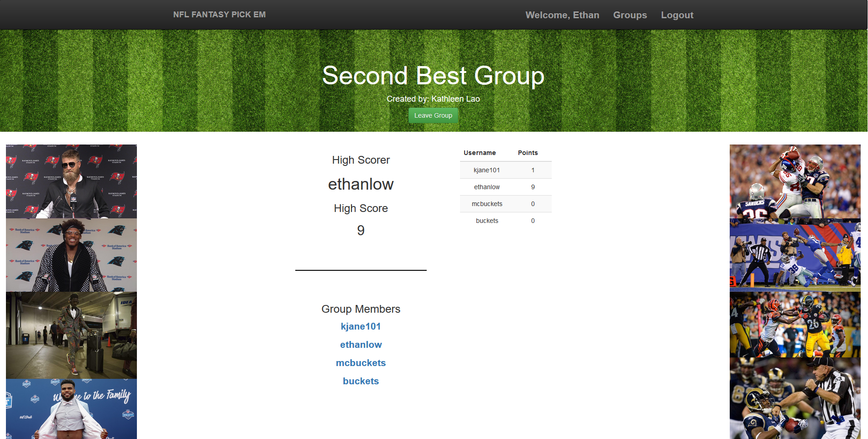Click the Group Members heading
The height and width of the screenshot is (439, 868).
361,309
